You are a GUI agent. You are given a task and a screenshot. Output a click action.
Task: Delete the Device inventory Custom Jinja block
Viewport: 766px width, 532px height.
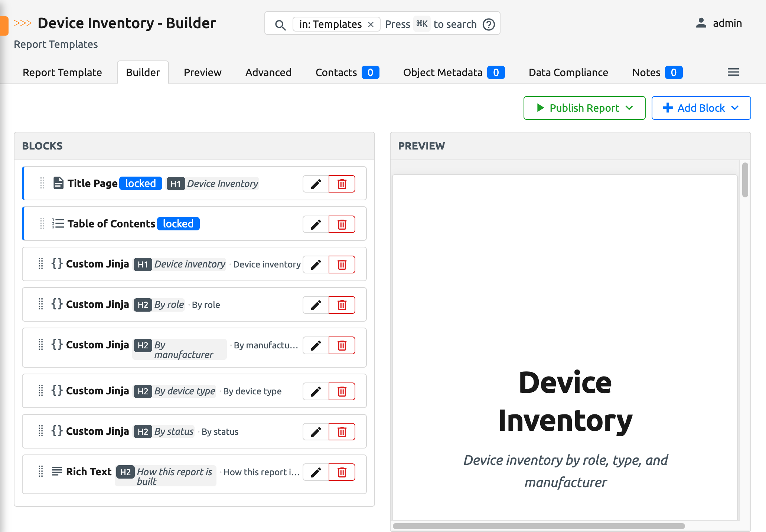pos(342,265)
